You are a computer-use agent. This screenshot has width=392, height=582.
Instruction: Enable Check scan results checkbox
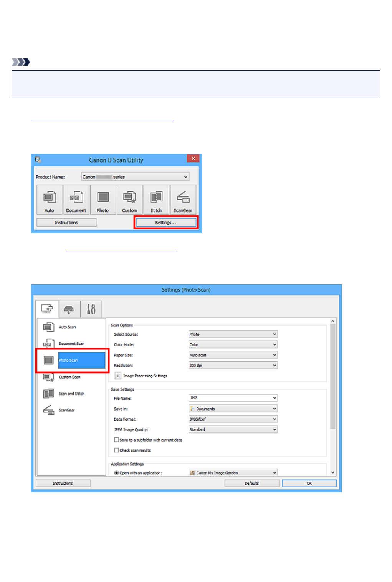pos(116,450)
